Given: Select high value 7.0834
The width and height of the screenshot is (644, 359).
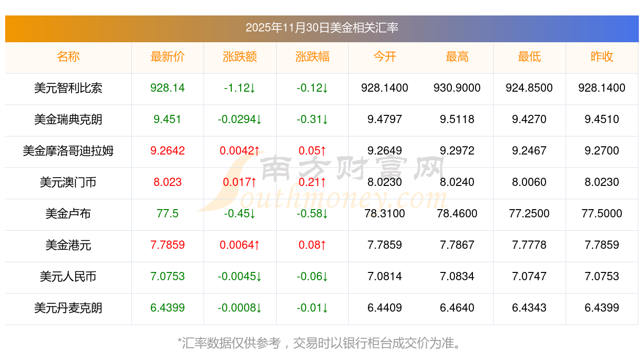Looking at the screenshot, I should (x=457, y=277).
